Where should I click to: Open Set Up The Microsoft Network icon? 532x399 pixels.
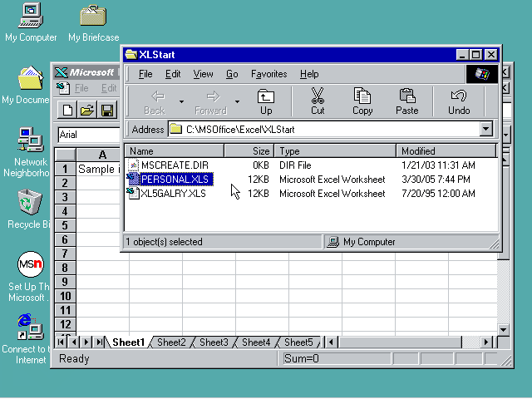(31, 264)
